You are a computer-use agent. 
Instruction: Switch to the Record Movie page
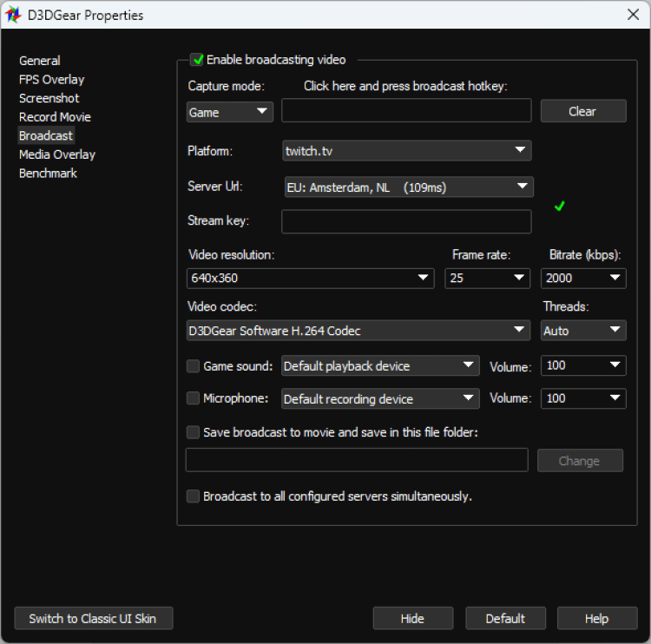pos(55,116)
